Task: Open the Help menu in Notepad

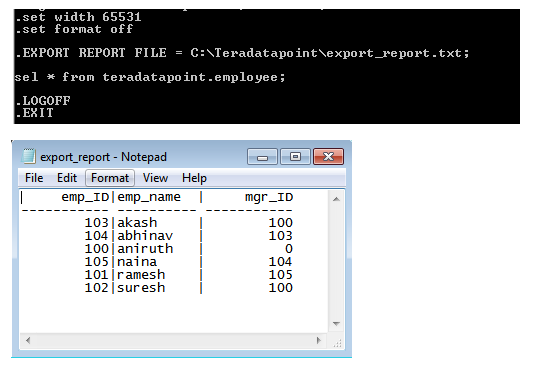Action: pyautogui.click(x=194, y=178)
